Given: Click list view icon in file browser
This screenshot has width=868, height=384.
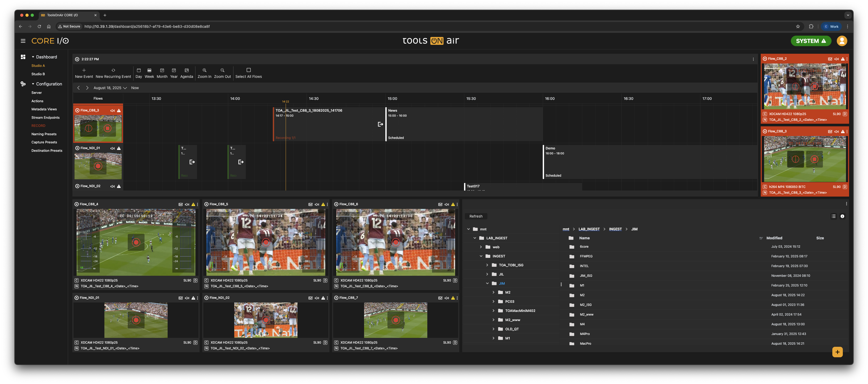Looking at the screenshot, I should point(833,216).
